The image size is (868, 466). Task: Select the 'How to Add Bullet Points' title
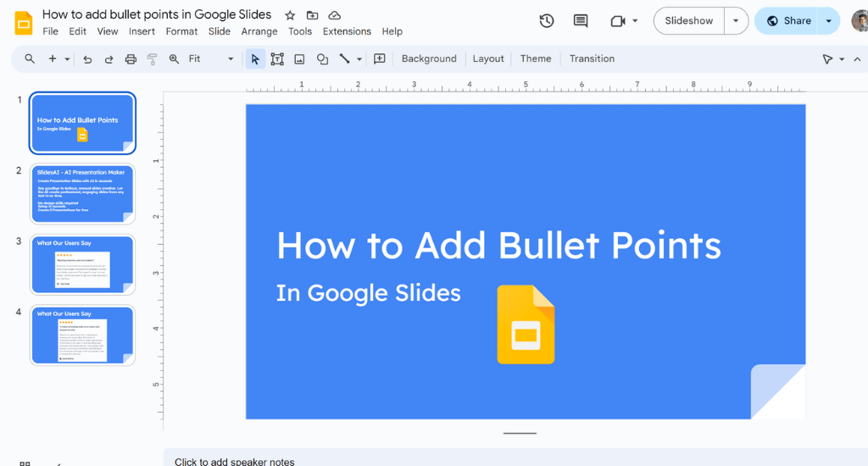(498, 245)
